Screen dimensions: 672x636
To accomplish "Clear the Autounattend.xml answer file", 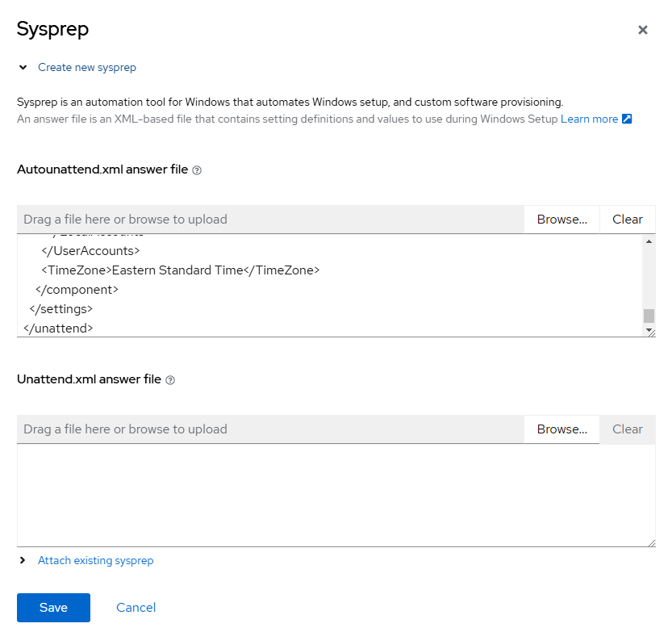I will point(628,220).
